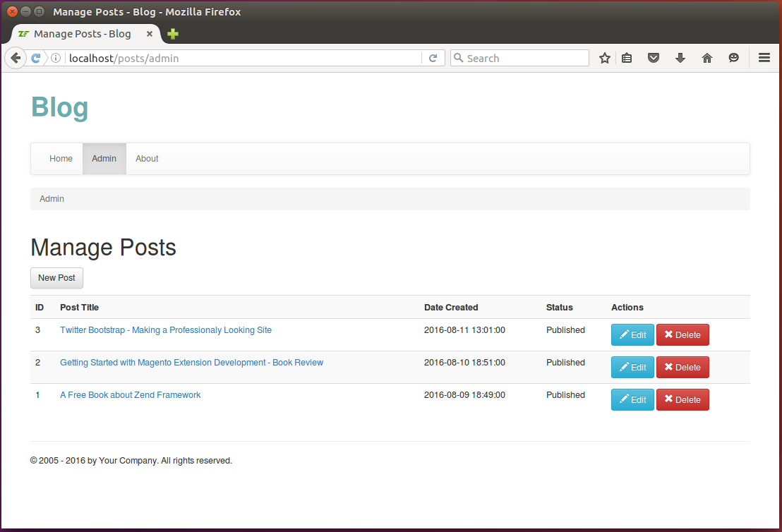
Task: Go to Firefox Home icon
Action: click(706, 59)
